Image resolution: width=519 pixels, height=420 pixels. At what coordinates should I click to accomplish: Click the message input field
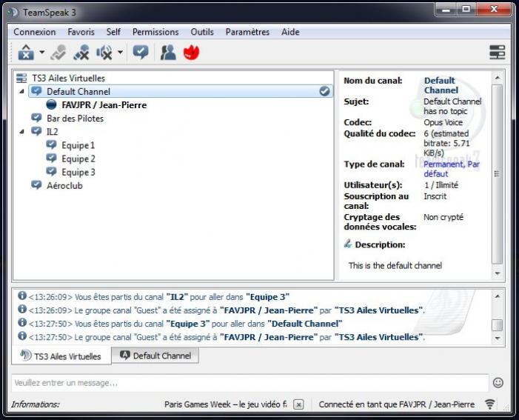point(250,383)
